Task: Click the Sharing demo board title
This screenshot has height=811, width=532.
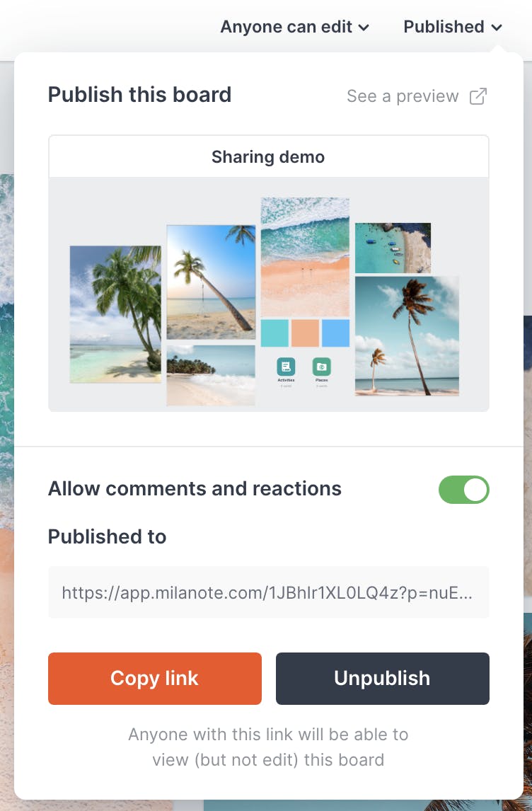Action: point(268,157)
